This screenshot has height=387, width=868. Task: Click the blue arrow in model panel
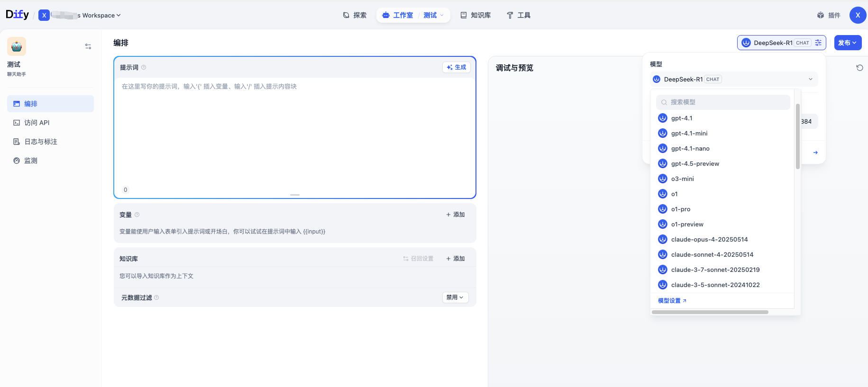point(815,153)
